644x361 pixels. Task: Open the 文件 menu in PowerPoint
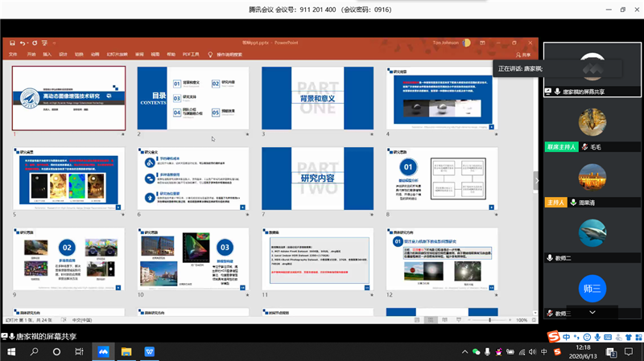tap(13, 54)
